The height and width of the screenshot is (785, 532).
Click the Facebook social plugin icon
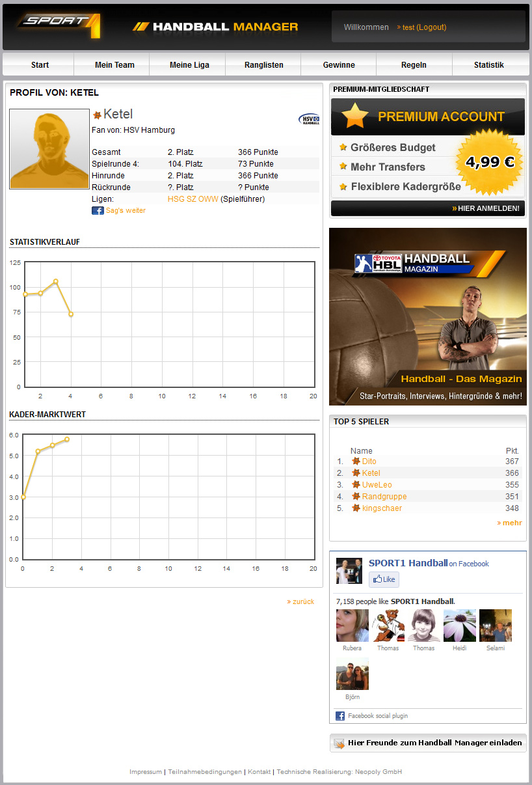coord(340,716)
